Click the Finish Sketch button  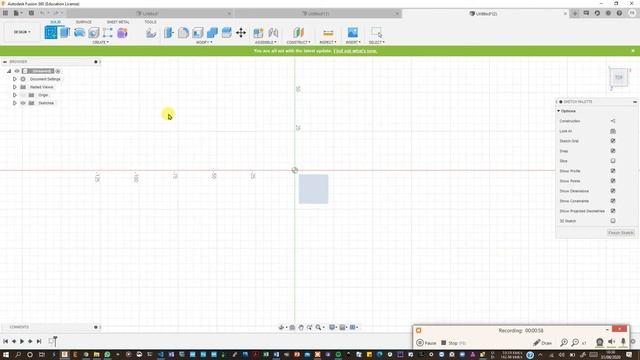pyautogui.click(x=620, y=233)
